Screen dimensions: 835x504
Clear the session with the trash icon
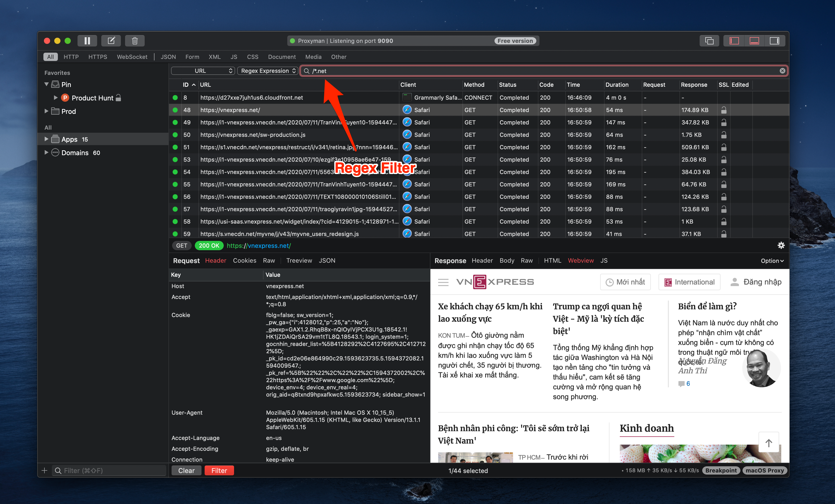(135, 41)
